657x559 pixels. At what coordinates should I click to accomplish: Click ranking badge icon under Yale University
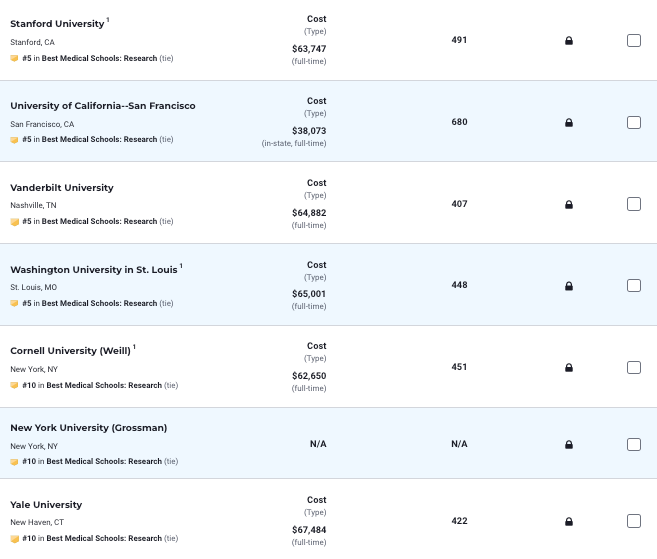tap(14, 539)
